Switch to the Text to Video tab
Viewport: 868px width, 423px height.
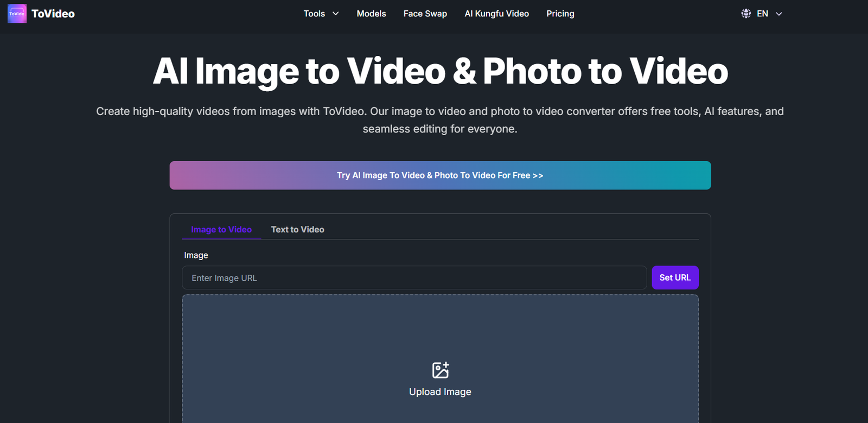297,230
